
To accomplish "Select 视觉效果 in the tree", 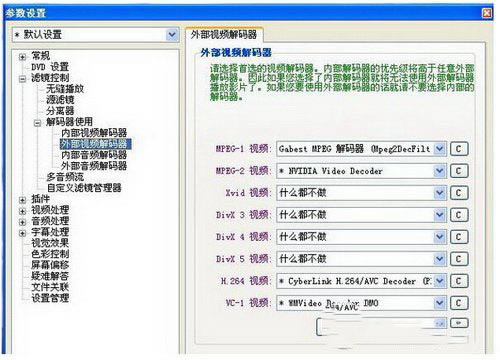I will (50, 243).
